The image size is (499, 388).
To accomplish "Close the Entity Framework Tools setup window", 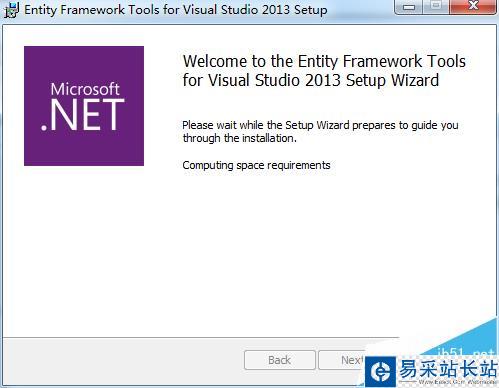I will point(473,7).
